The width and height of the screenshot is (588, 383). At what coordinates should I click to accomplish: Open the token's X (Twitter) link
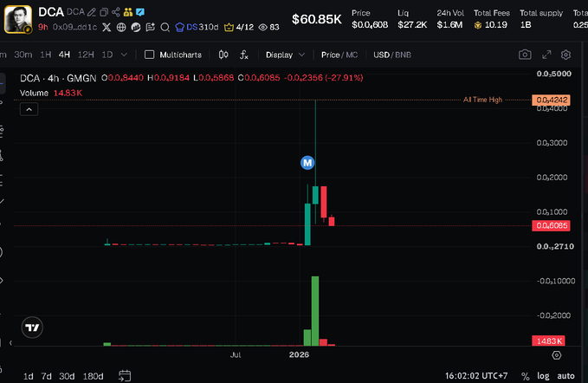coord(107,27)
